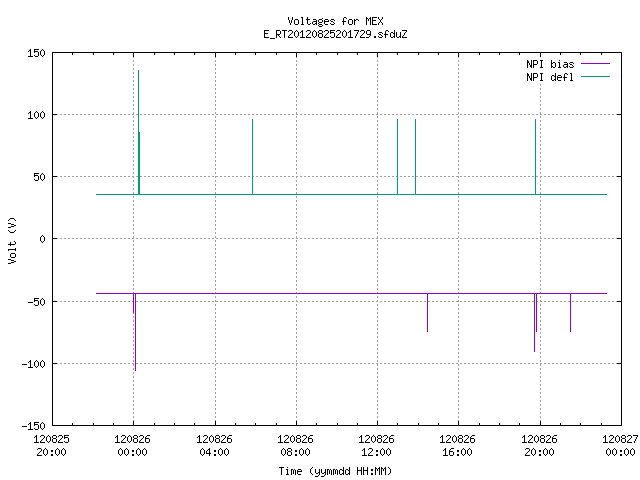The width and height of the screenshot is (640, 480).
Task: Click the green NPI defl legend line sample
Action: [595, 77]
